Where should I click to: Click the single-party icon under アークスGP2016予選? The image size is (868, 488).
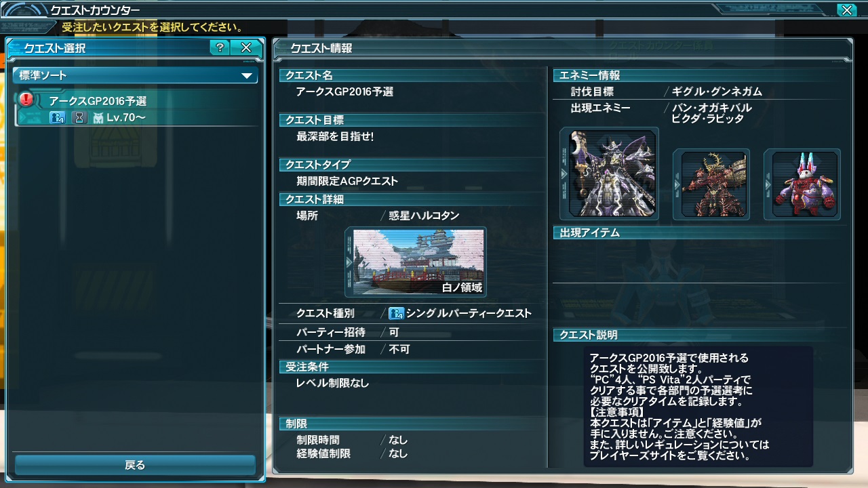pyautogui.click(x=57, y=117)
